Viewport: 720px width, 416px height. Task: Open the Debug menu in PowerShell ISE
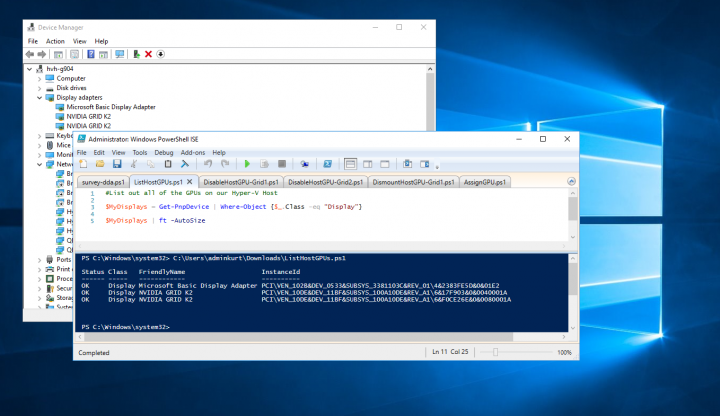click(163, 152)
